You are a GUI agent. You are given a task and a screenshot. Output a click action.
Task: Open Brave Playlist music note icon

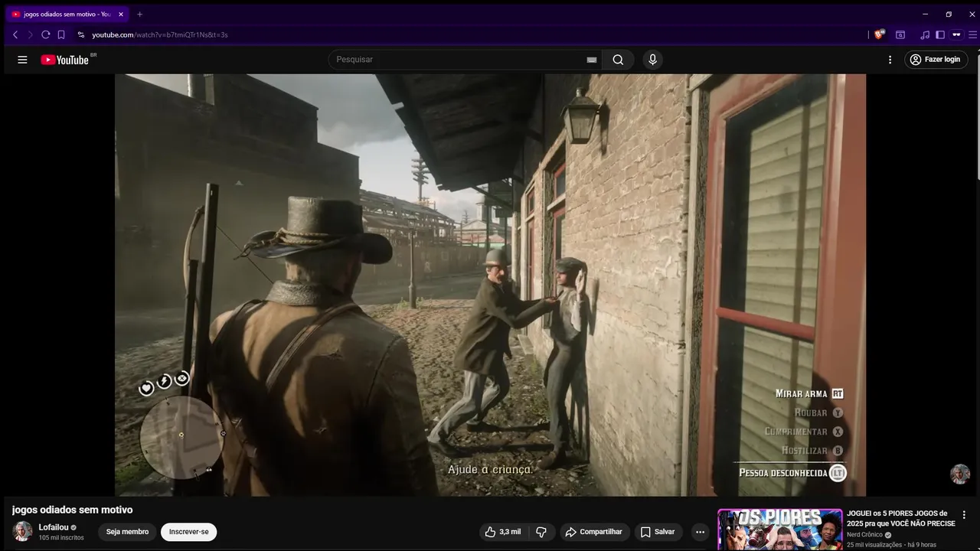click(925, 34)
